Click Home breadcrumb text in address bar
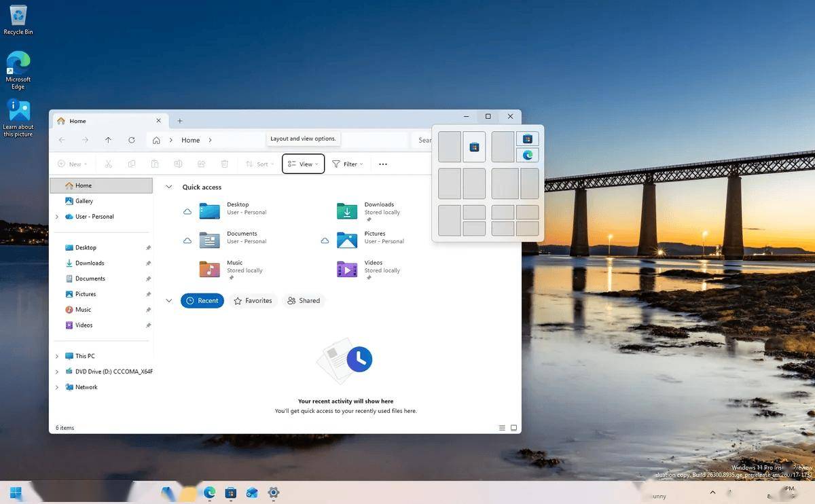 (191, 140)
